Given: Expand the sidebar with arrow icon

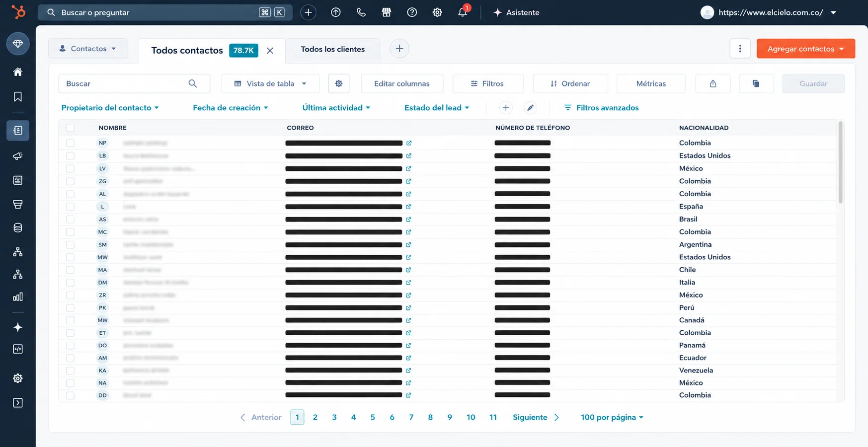Looking at the screenshot, I should pos(18,403).
